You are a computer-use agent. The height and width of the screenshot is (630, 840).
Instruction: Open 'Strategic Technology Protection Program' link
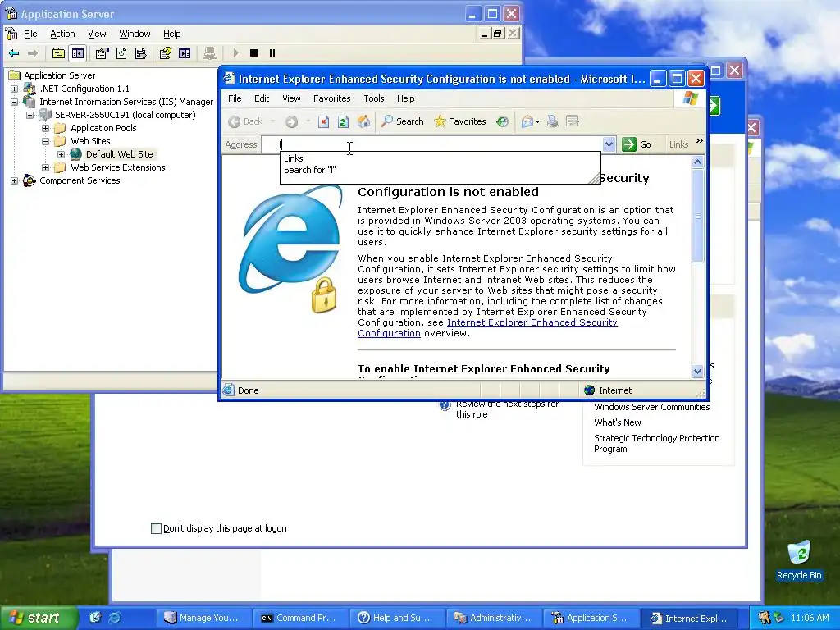(x=656, y=444)
